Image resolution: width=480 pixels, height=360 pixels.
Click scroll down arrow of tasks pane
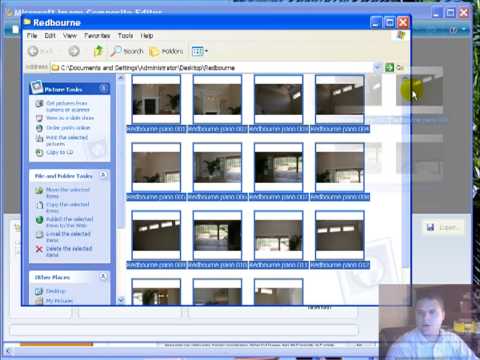(x=121, y=300)
